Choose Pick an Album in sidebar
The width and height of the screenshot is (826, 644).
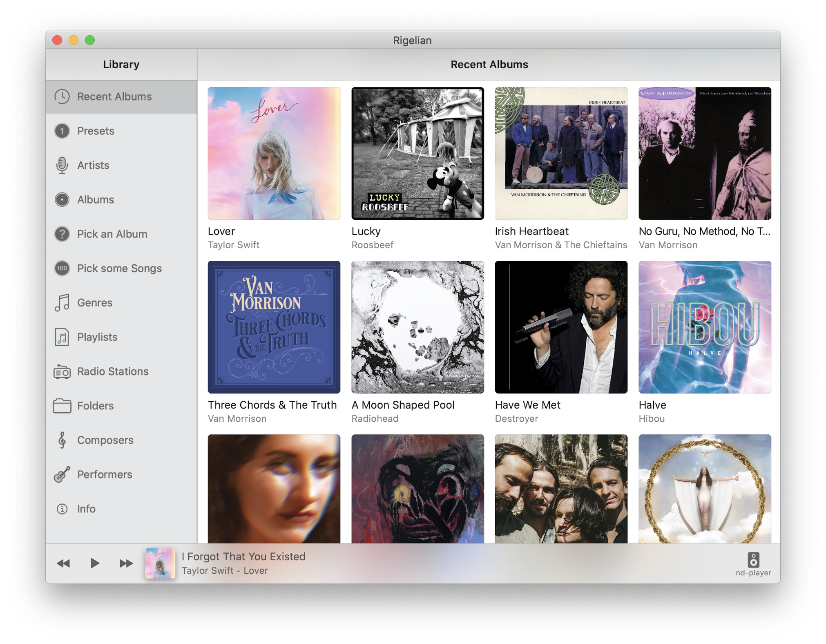pyautogui.click(x=121, y=234)
